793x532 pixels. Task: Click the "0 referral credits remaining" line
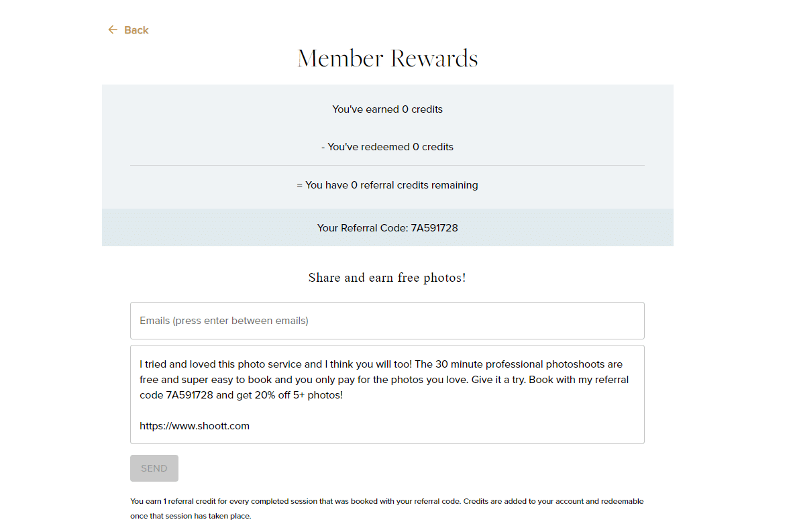pyautogui.click(x=387, y=185)
